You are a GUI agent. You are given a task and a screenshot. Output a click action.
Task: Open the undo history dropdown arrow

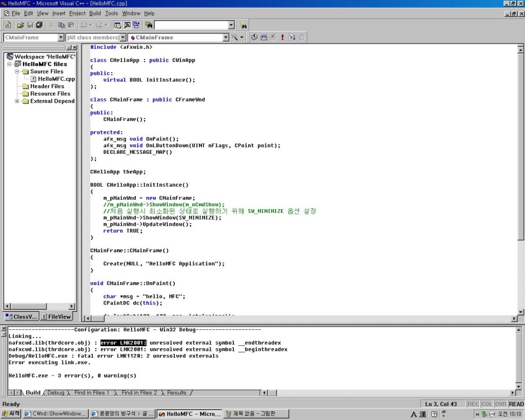(91, 25)
